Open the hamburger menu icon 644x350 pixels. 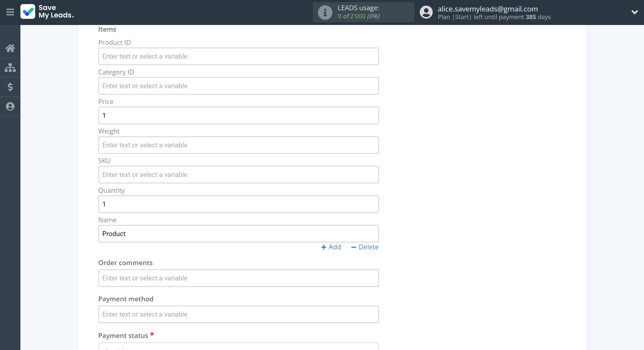(10, 12)
